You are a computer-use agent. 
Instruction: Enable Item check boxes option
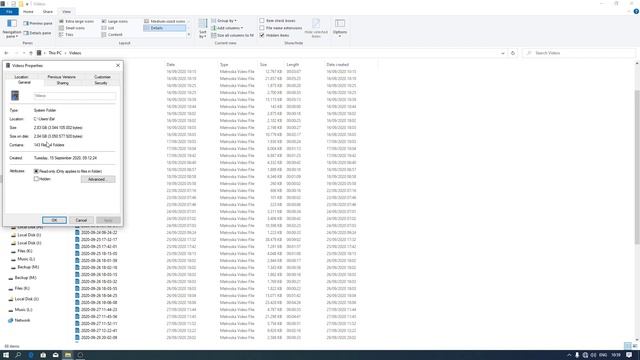click(277, 20)
